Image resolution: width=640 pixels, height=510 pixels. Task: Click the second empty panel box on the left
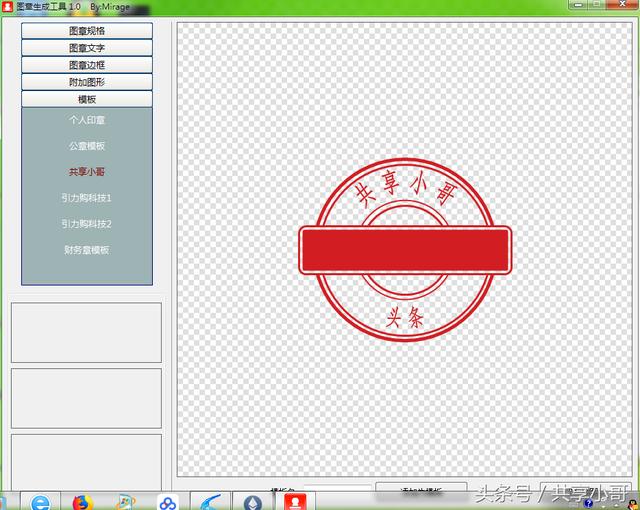[87, 398]
